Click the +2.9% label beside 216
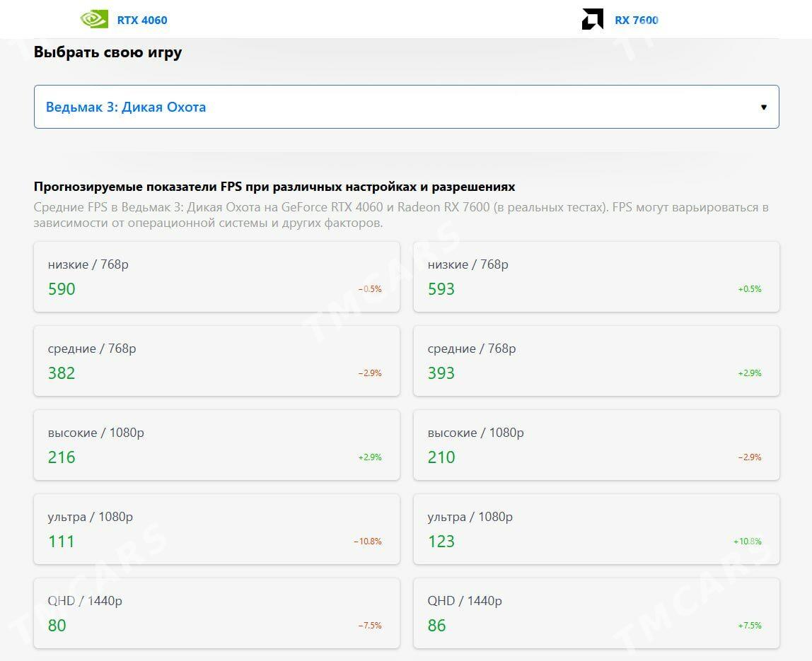 [370, 457]
